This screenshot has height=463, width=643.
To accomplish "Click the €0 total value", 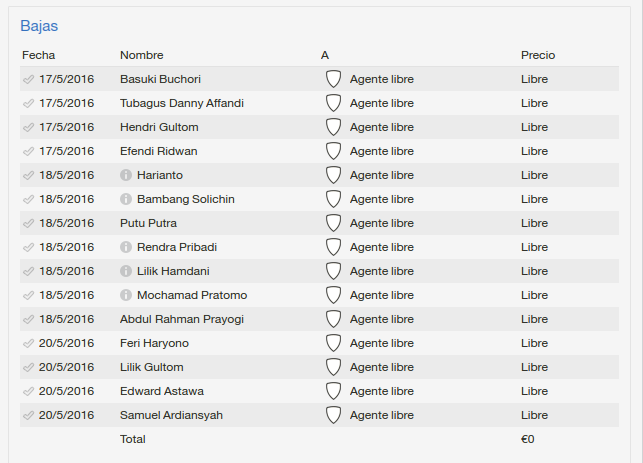I will (x=528, y=439).
